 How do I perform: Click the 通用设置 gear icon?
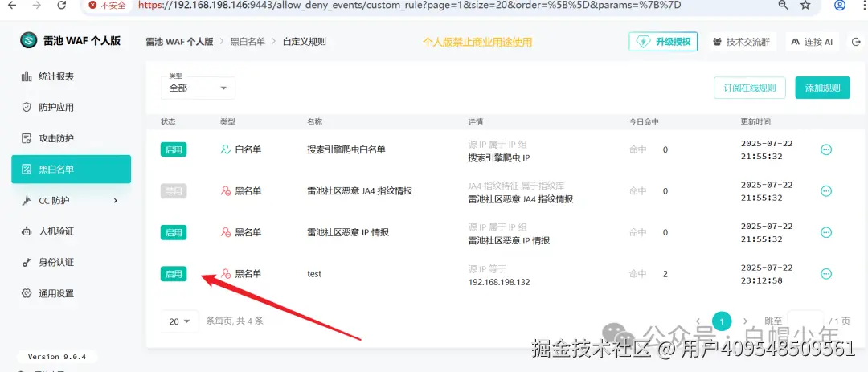[26, 293]
